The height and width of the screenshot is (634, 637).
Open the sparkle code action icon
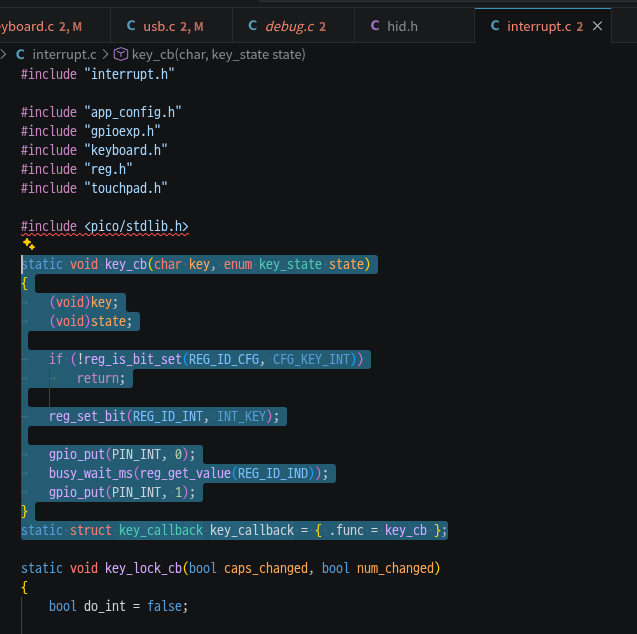coord(29,244)
